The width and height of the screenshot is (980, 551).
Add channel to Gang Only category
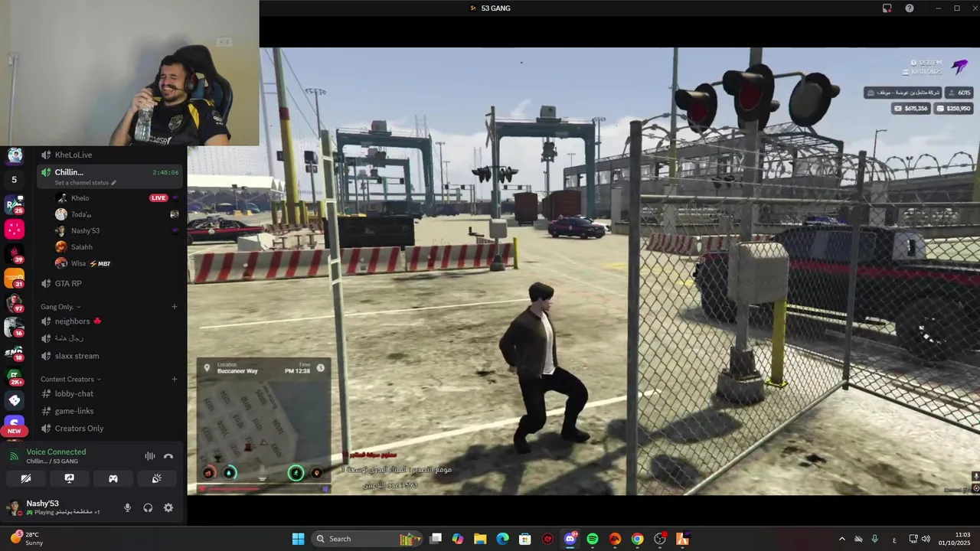point(175,307)
